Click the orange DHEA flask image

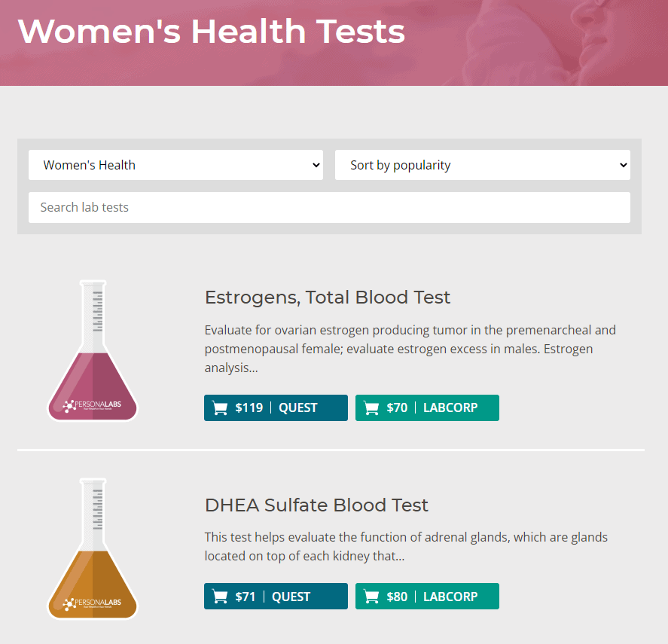[x=93, y=549]
